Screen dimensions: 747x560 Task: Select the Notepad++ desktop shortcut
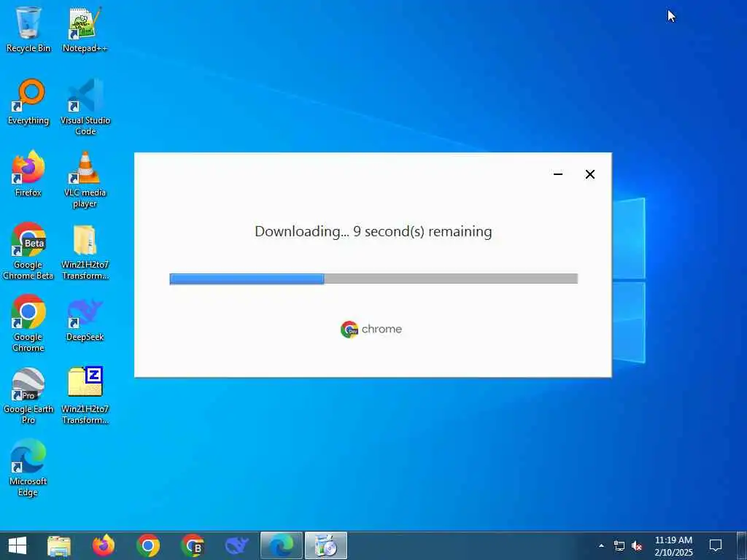[85, 29]
